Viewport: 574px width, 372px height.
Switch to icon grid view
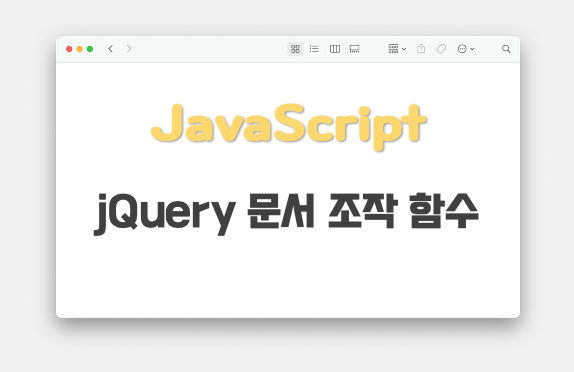point(295,49)
